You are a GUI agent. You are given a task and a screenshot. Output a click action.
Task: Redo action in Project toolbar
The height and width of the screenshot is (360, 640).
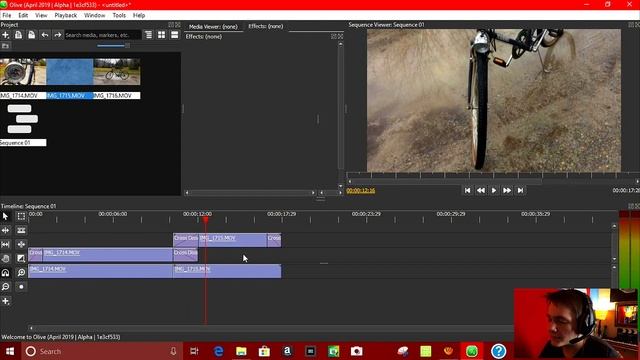pos(58,35)
